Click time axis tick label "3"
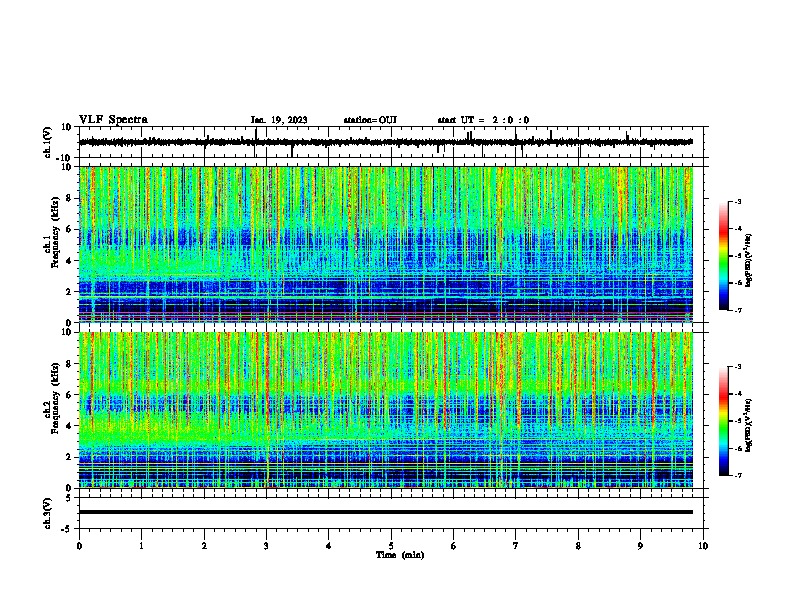The height and width of the screenshot is (612, 792). click(x=266, y=546)
